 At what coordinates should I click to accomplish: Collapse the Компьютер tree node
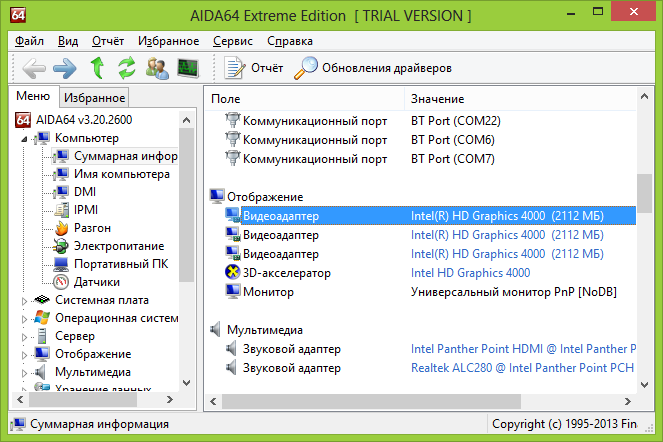(x=24, y=139)
